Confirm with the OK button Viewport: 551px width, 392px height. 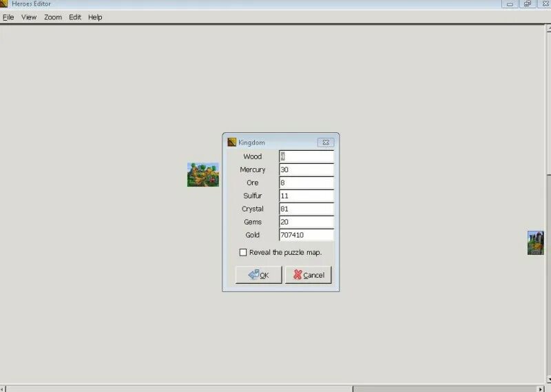[259, 275]
